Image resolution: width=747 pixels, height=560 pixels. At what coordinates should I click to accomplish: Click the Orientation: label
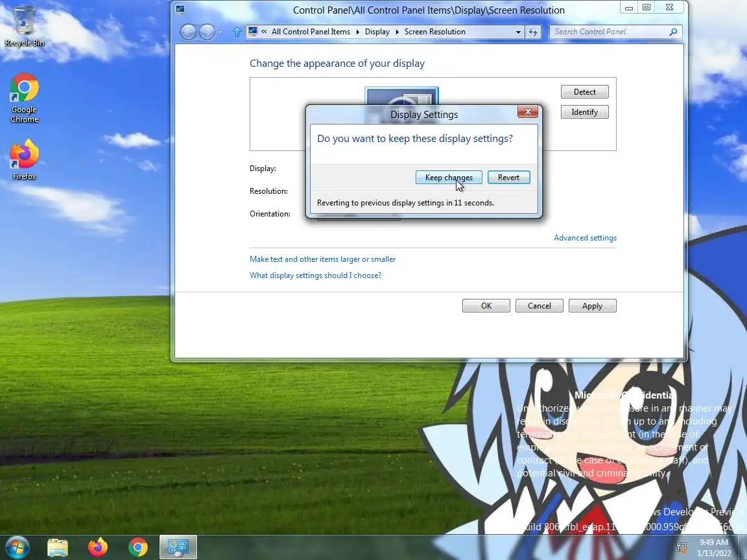click(270, 214)
